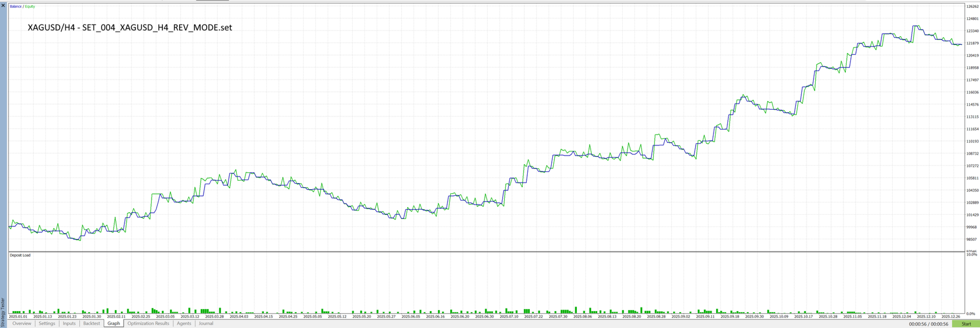Click the 101429 value on the balance axis
The width and height of the screenshot is (980, 328).
972,215
